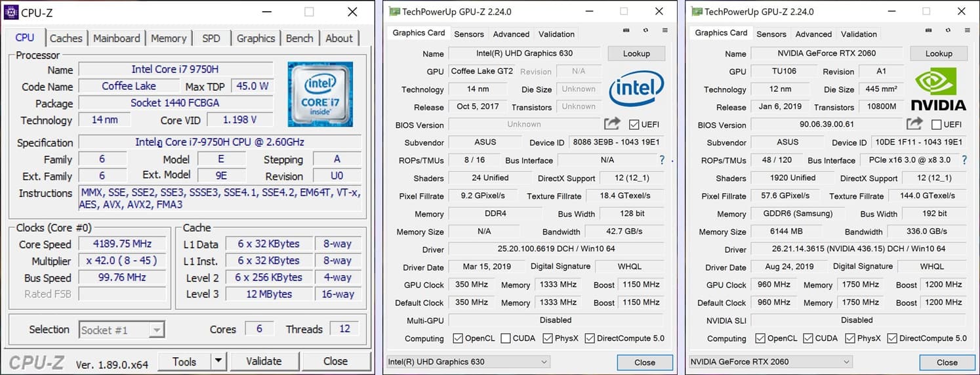The image size is (980, 375).
Task: Click the Tools button in CPU-Z
Action: point(184,361)
